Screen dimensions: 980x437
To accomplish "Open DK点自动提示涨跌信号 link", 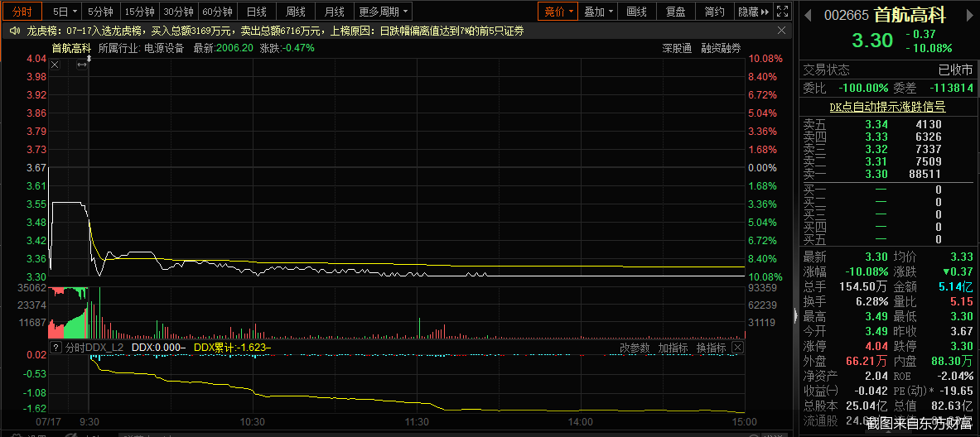I will tap(887, 106).
